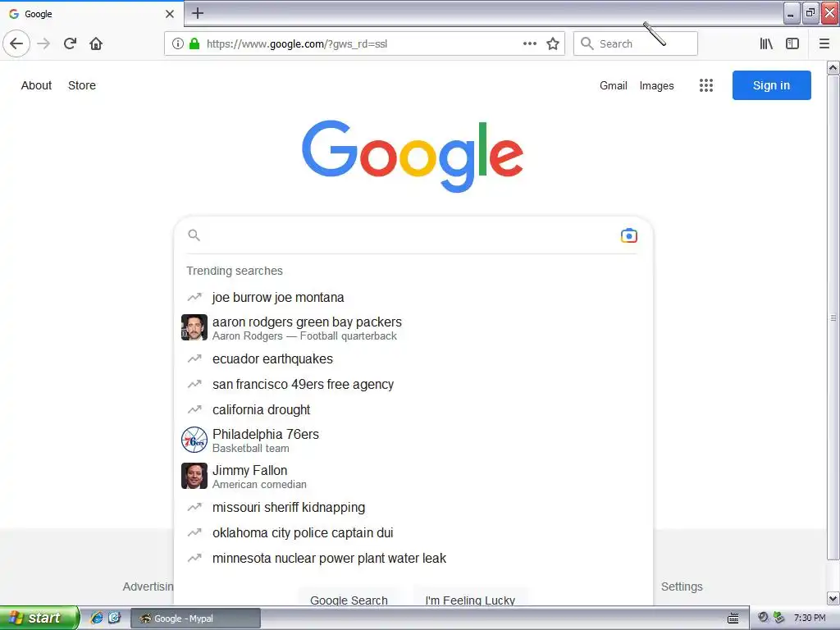
Task: Click the system tray clock
Action: (810, 618)
